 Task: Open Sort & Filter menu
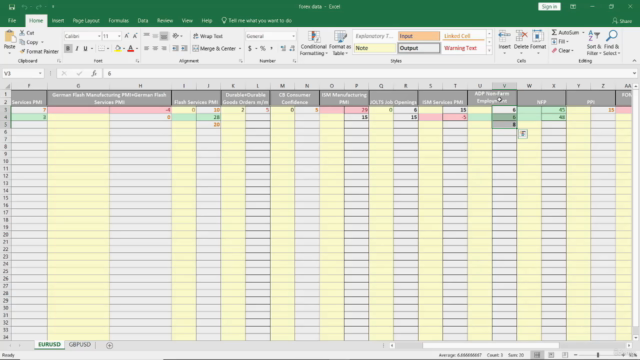(x=593, y=42)
